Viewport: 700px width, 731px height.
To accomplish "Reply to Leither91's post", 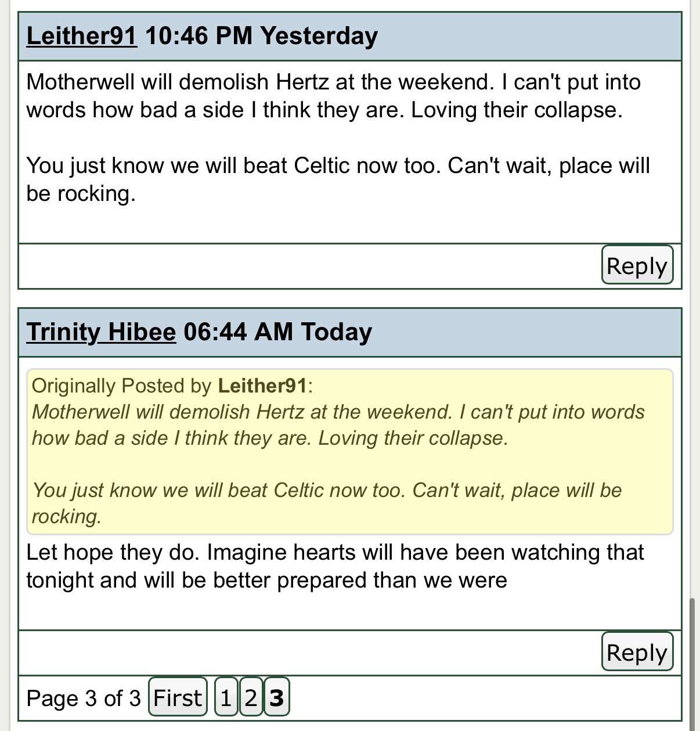I will click(x=637, y=265).
